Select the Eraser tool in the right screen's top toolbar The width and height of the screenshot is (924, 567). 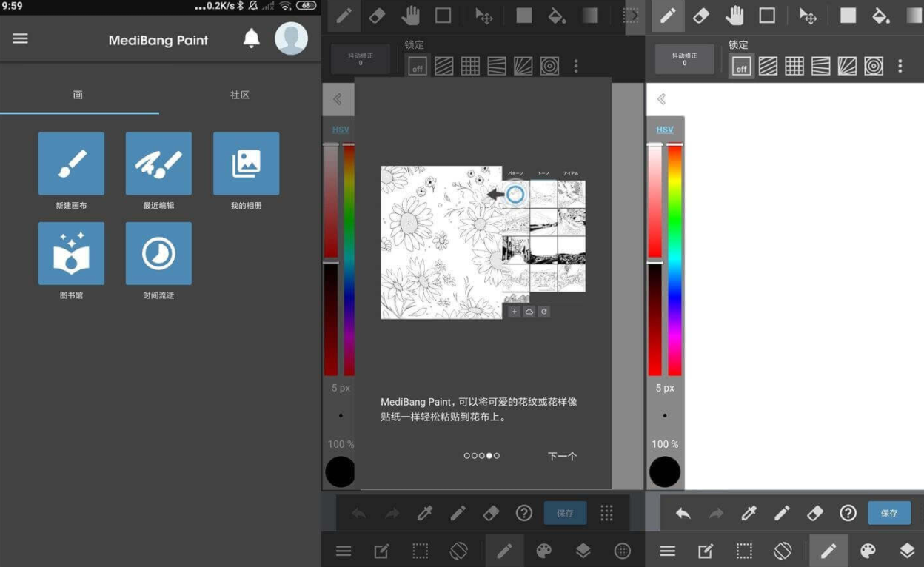[x=701, y=16]
